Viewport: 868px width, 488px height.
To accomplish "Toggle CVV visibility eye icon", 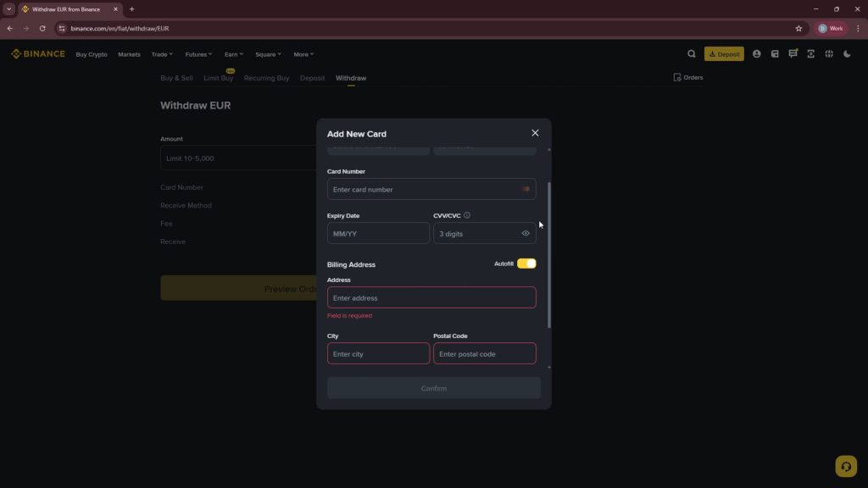I will [526, 234].
